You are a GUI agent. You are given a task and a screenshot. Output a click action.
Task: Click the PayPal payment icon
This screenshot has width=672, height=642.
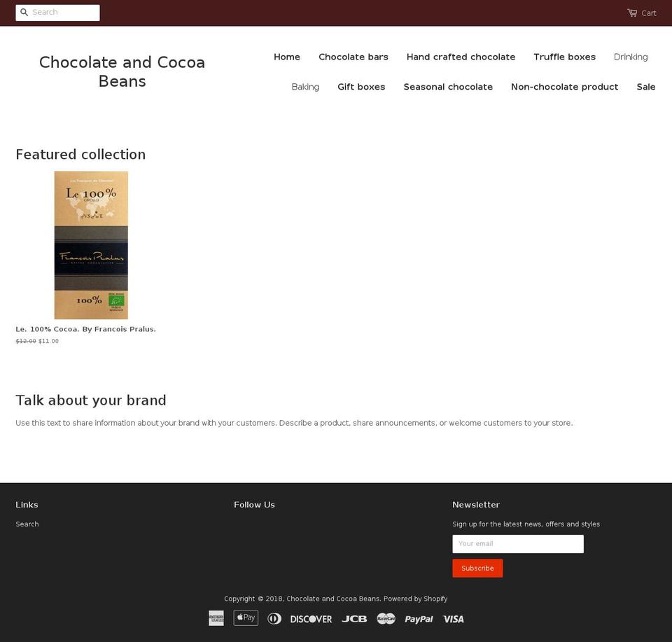(x=419, y=620)
